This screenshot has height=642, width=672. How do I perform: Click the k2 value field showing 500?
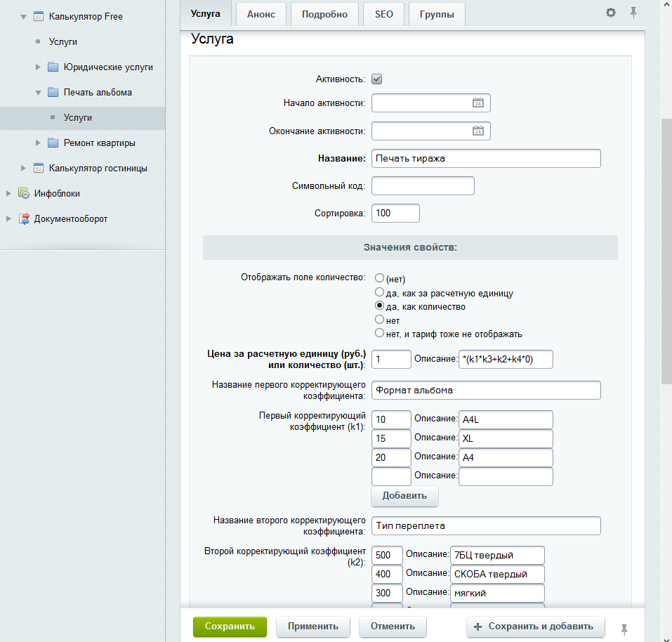point(387,555)
